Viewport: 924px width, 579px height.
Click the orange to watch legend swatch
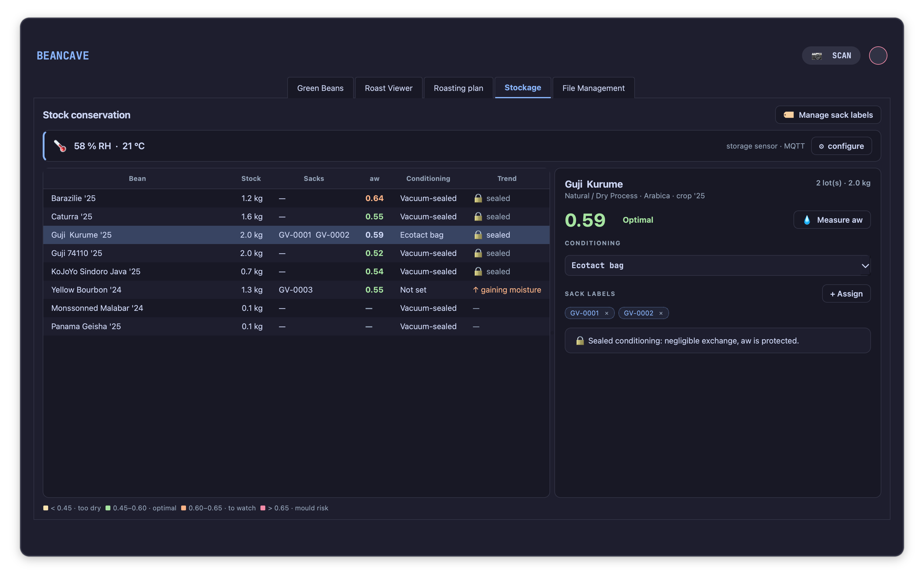[x=183, y=508]
